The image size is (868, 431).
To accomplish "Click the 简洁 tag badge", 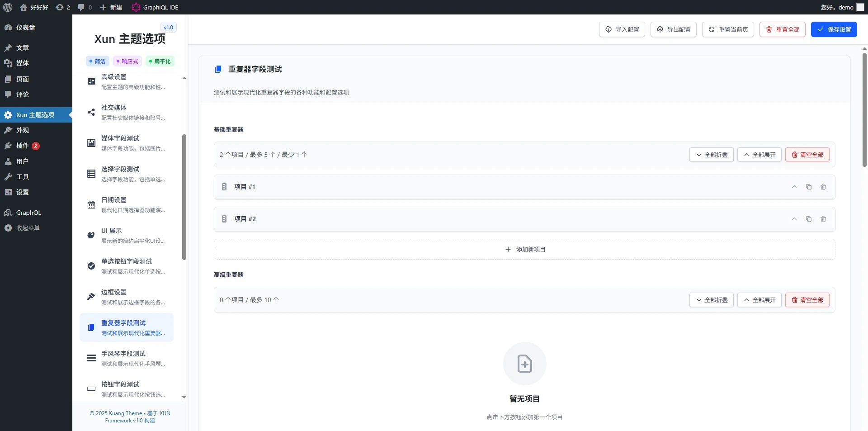I will (x=97, y=61).
